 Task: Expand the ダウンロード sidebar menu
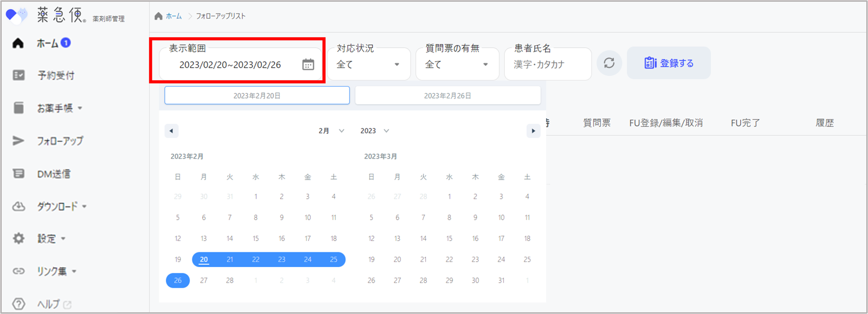click(x=61, y=206)
